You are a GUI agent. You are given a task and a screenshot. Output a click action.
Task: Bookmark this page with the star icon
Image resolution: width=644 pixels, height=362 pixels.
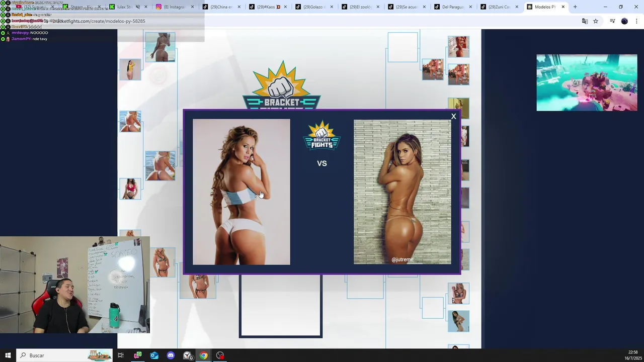[596, 21]
